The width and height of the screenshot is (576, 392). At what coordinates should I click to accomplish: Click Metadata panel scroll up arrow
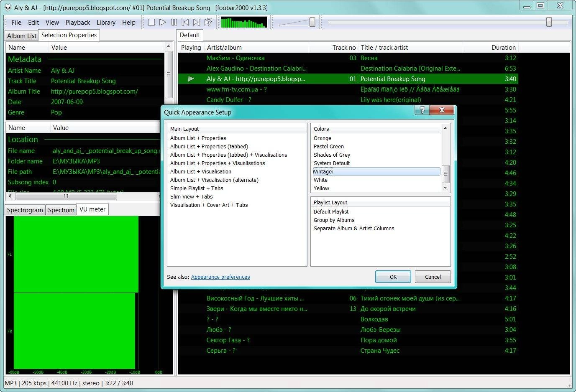pos(169,46)
